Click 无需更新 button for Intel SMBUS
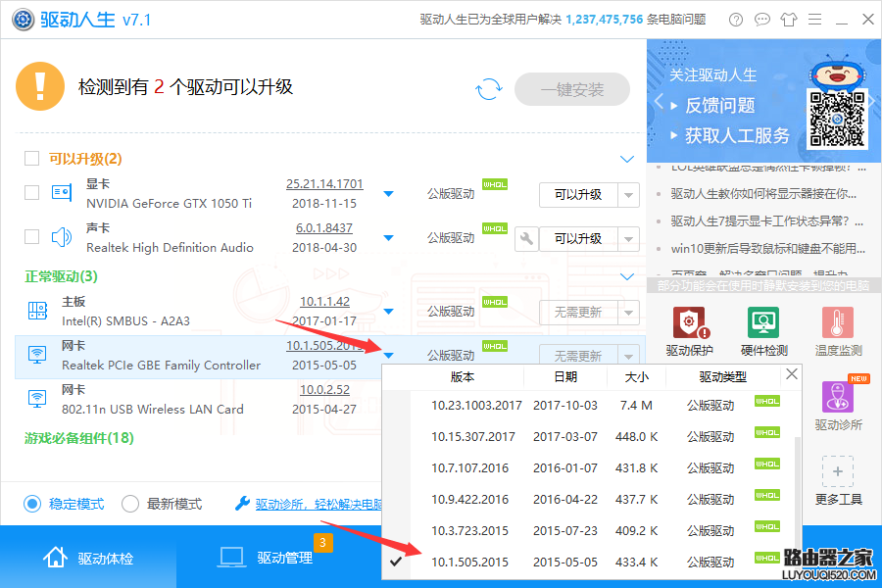 point(578,313)
